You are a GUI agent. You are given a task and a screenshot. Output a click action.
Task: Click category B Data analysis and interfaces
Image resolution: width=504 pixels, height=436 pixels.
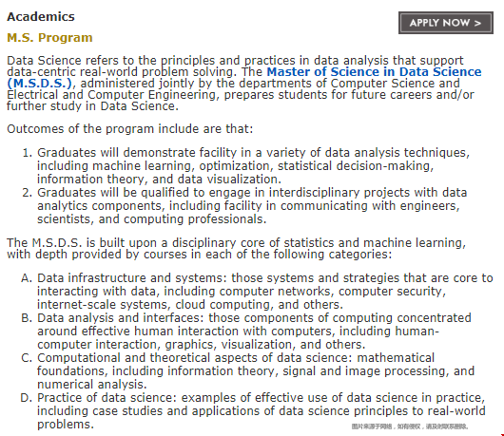point(246,331)
